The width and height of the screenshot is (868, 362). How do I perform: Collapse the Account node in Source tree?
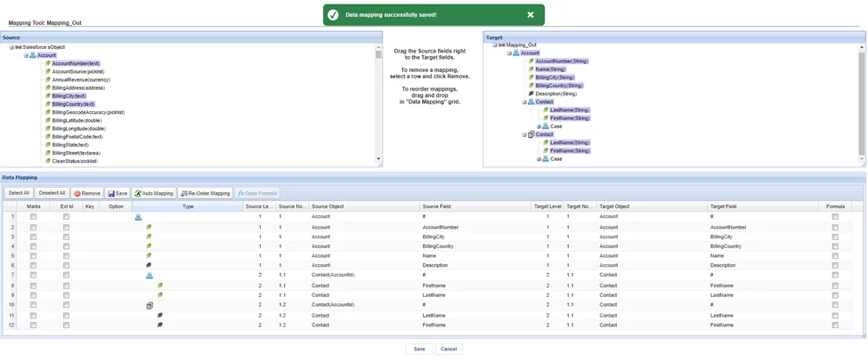click(26, 55)
